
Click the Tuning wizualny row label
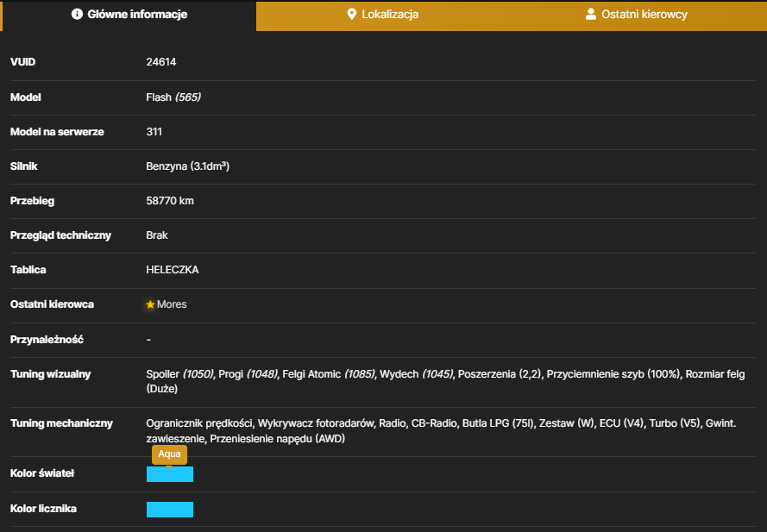click(x=50, y=374)
